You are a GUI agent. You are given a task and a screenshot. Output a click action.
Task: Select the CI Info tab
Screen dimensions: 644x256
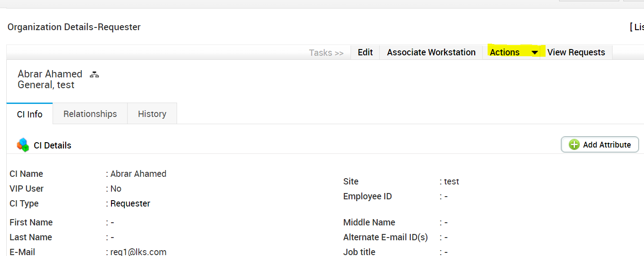(30, 114)
